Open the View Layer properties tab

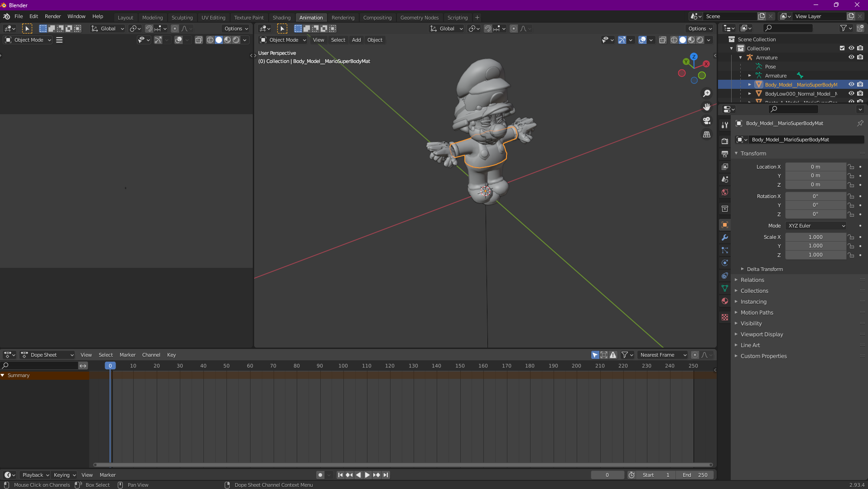coord(725,167)
